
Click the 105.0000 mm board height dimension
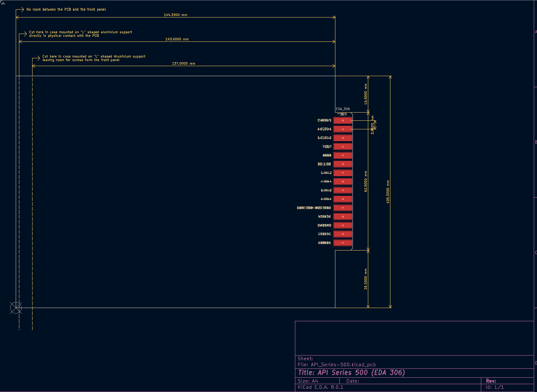[388, 192]
